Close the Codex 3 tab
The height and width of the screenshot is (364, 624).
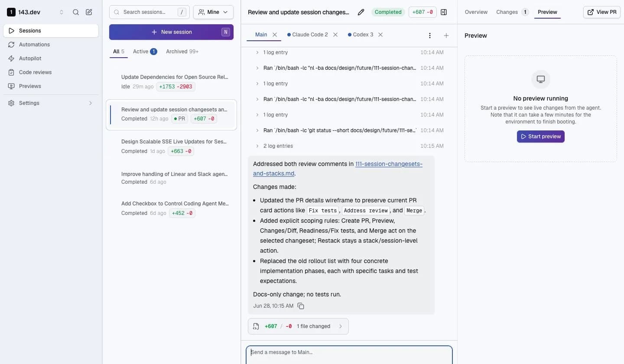pyautogui.click(x=380, y=35)
